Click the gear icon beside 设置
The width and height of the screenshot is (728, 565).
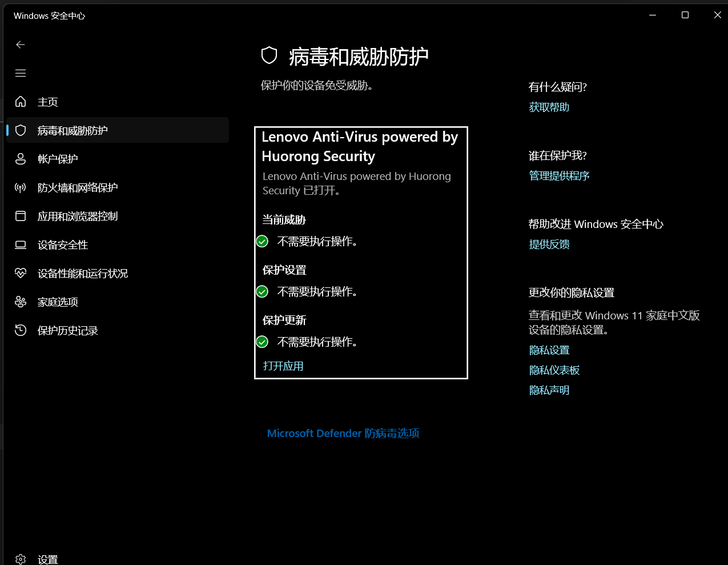[x=21, y=559]
